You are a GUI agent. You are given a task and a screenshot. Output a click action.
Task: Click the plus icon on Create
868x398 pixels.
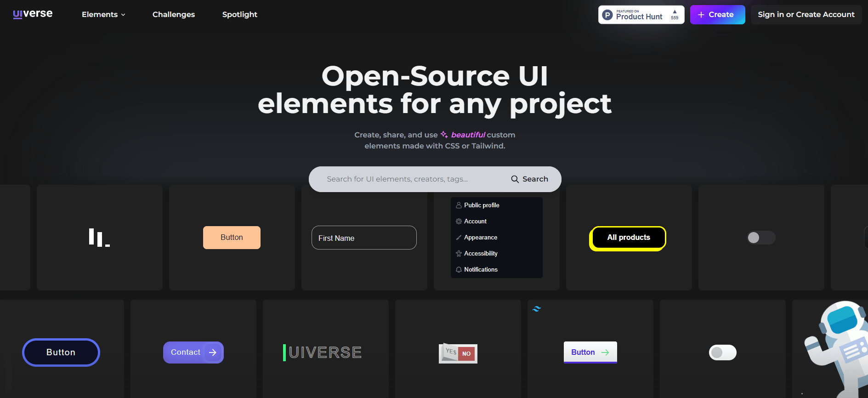(x=701, y=15)
